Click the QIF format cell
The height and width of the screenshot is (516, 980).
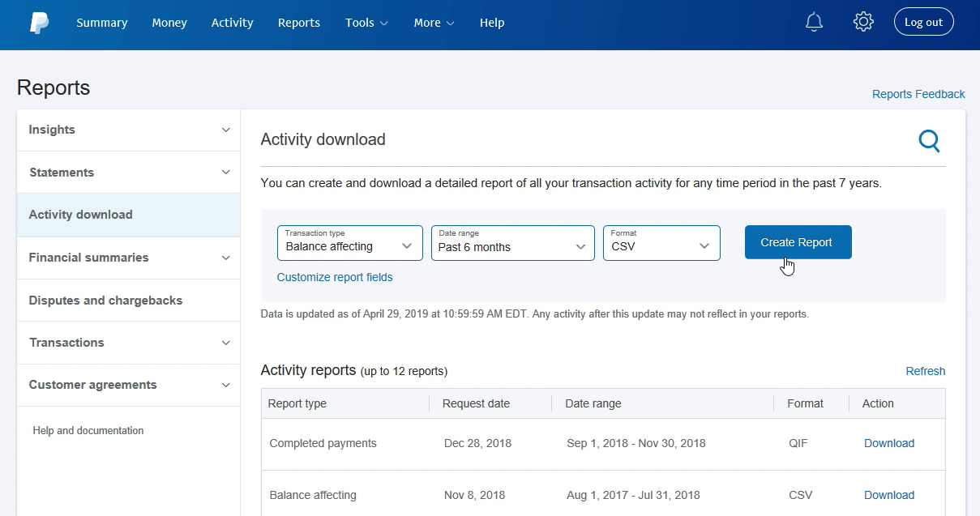coord(798,443)
